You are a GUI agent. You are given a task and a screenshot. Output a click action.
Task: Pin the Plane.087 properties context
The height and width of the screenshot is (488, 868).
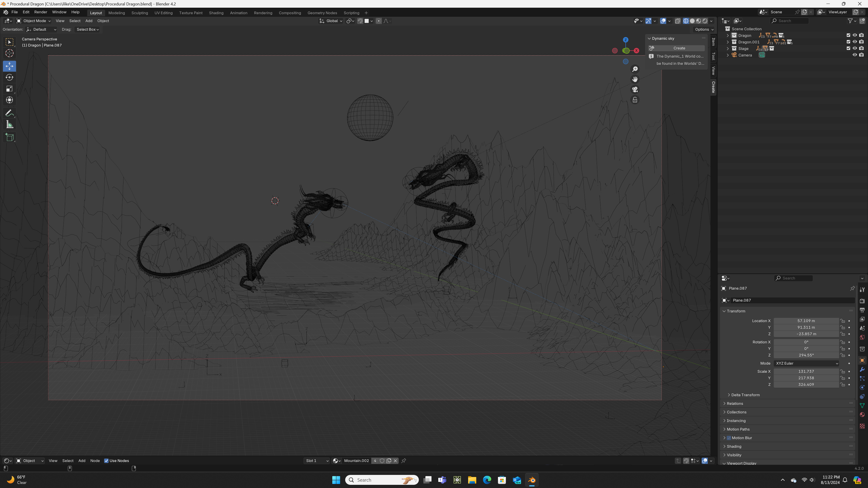point(852,288)
